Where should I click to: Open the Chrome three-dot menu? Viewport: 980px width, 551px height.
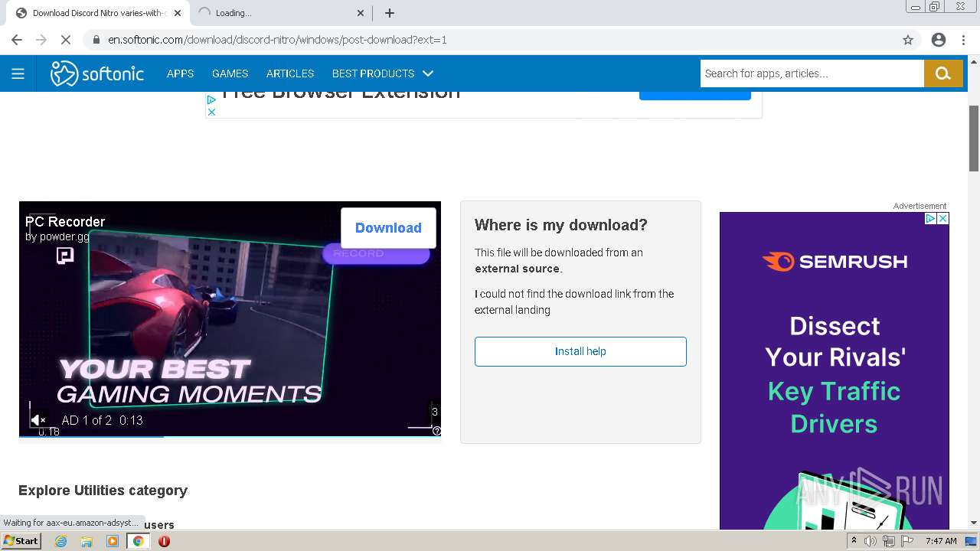pyautogui.click(x=963, y=40)
